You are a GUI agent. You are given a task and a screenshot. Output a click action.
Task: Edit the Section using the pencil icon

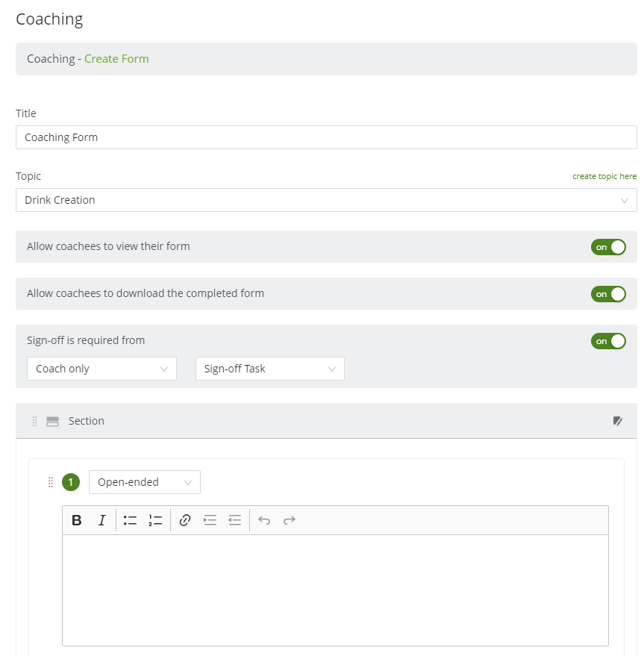618,421
